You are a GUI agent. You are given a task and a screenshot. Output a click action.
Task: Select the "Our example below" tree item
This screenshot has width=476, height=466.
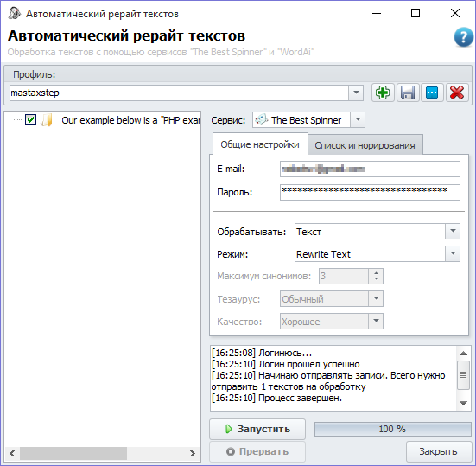click(x=130, y=120)
